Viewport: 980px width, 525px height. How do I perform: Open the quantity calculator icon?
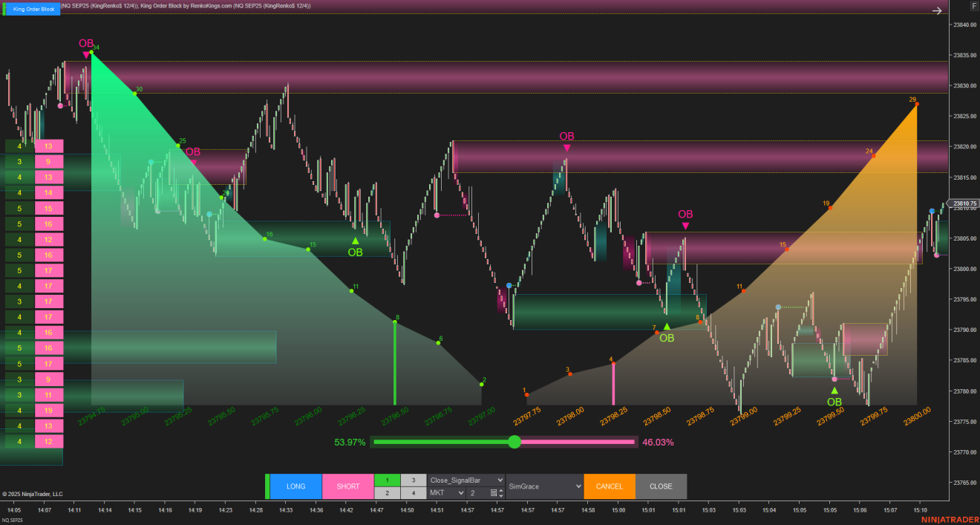493,493
